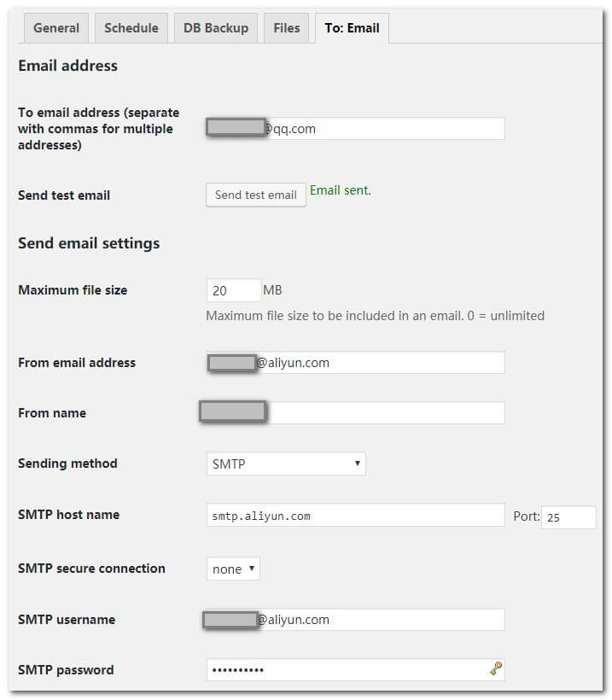
Task: Click the green "Email sent." status message
Action: (x=341, y=190)
